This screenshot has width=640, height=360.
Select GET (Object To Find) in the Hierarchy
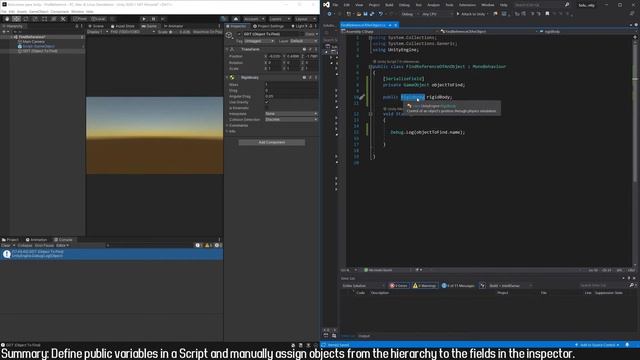point(40,51)
